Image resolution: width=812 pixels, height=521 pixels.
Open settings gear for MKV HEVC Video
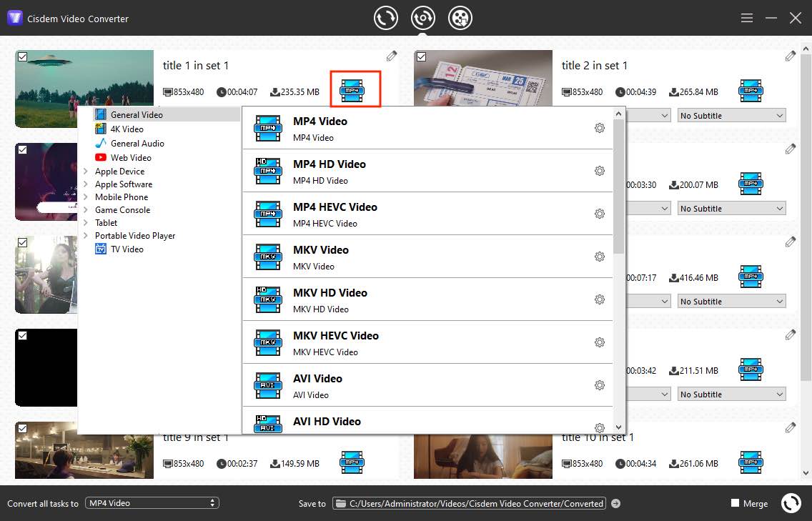pos(600,342)
